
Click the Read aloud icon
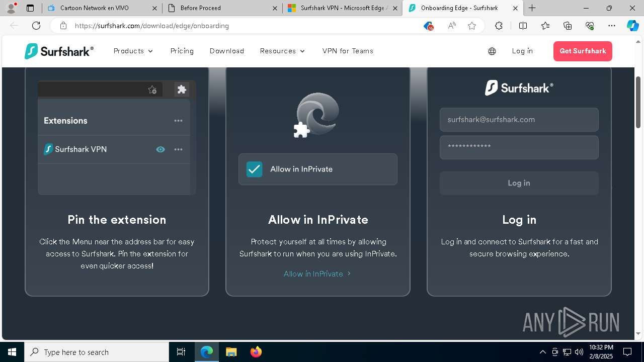pyautogui.click(x=452, y=26)
